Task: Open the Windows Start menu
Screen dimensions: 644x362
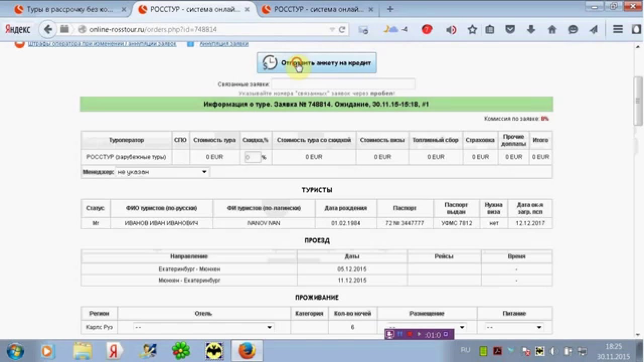Action: click(x=16, y=350)
